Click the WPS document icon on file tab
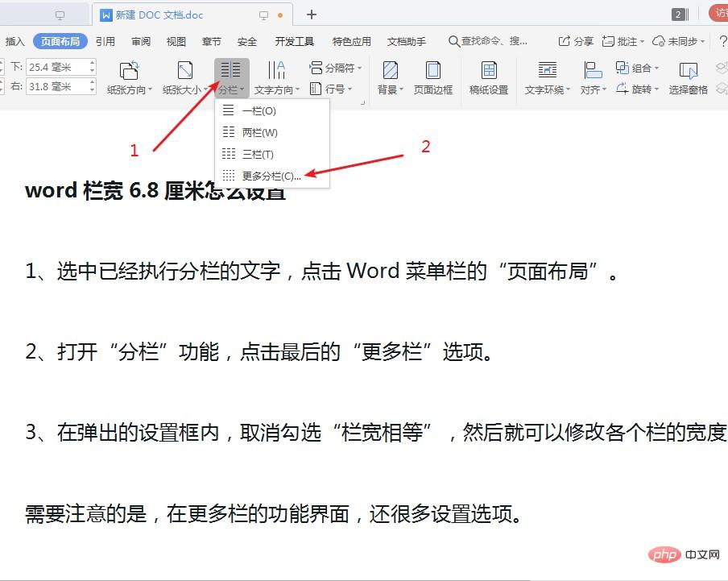The width and height of the screenshot is (728, 581). pyautogui.click(x=105, y=15)
